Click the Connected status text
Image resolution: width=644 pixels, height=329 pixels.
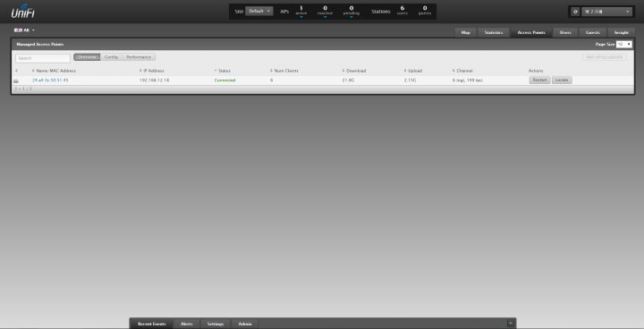[x=225, y=80]
